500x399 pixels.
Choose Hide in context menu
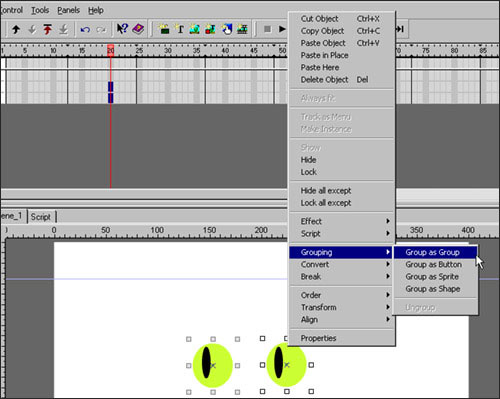(342, 160)
